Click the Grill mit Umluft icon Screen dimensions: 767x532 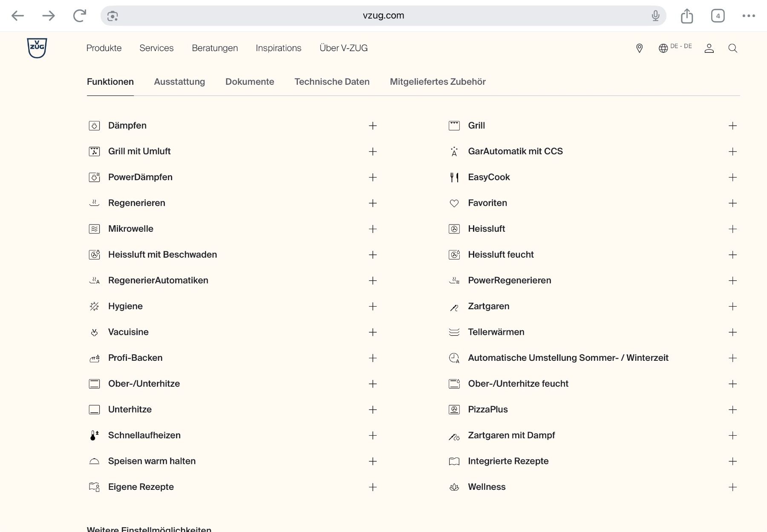[x=94, y=151]
